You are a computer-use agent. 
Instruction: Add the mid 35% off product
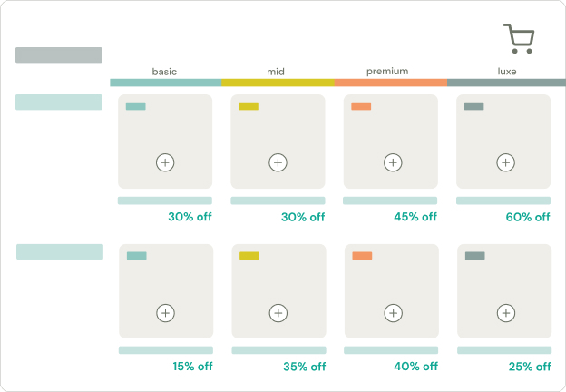[278, 313]
